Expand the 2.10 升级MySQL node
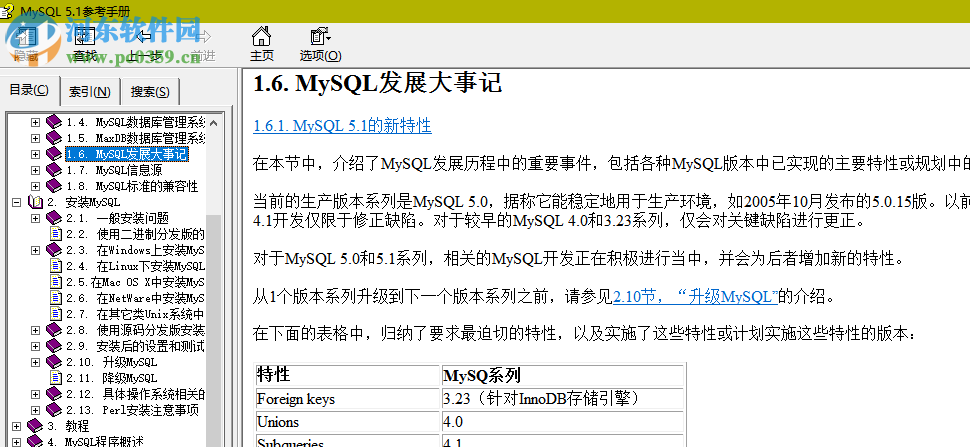 pyautogui.click(x=35, y=362)
